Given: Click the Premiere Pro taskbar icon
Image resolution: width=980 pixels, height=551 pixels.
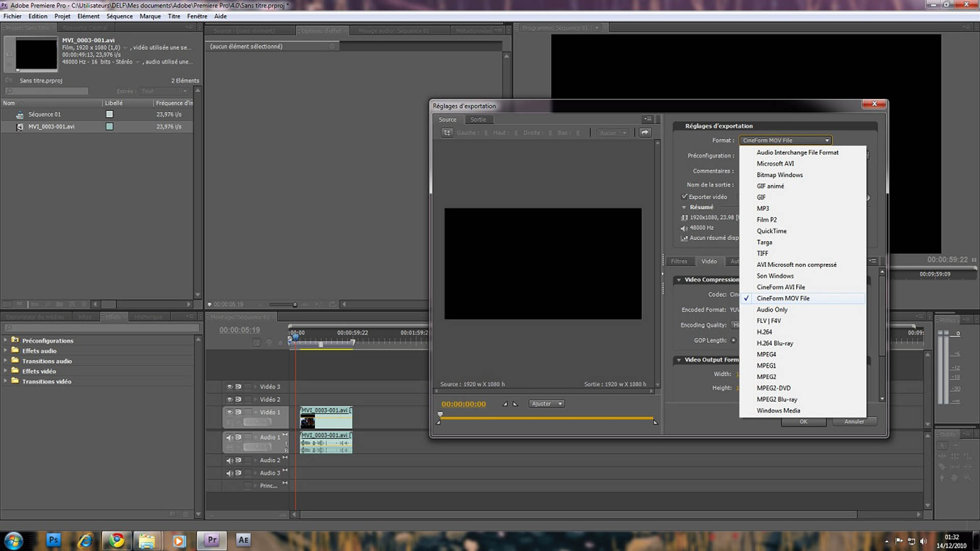Looking at the screenshot, I should [212, 540].
